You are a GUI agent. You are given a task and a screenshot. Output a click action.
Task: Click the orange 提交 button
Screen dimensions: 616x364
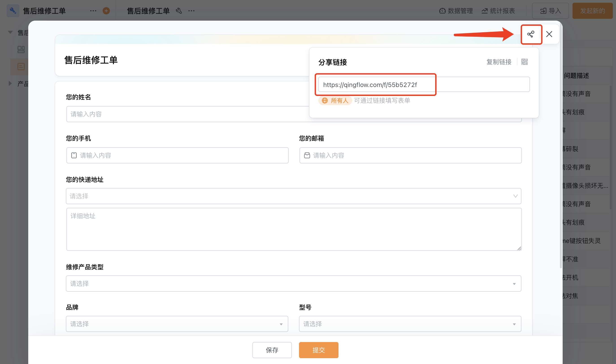click(319, 350)
